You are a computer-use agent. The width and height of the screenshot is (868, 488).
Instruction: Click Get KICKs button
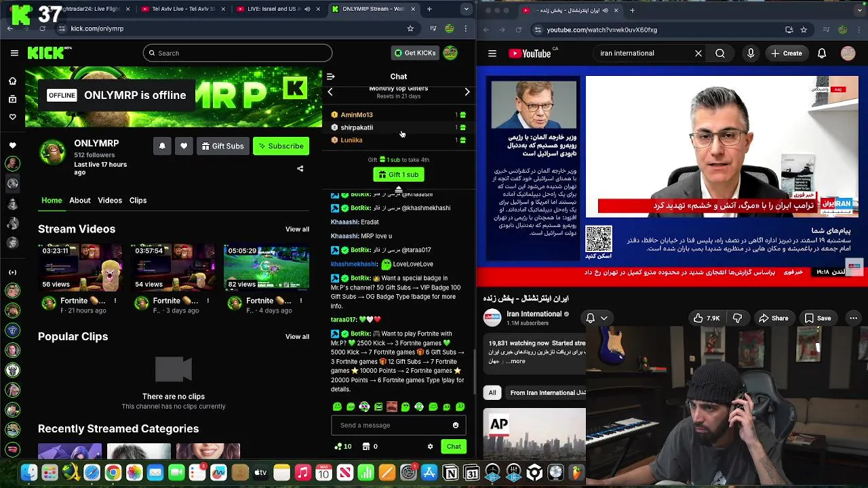tap(415, 53)
